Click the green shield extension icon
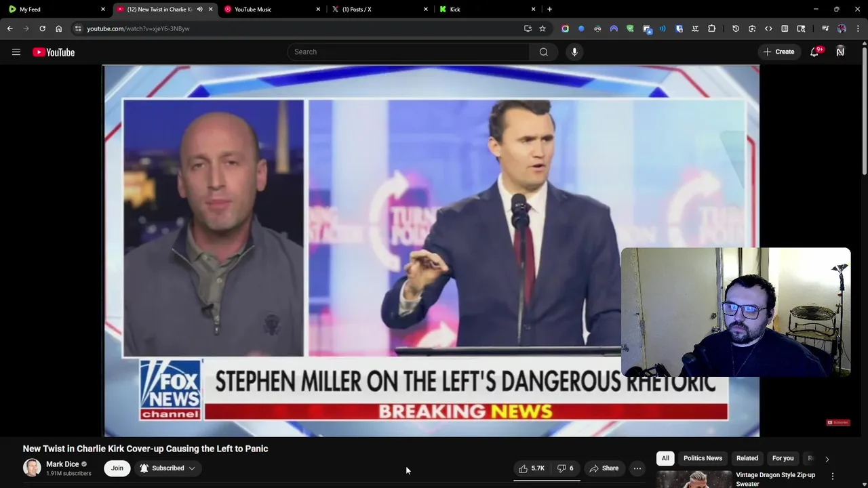The width and height of the screenshot is (868, 488). 630,28
